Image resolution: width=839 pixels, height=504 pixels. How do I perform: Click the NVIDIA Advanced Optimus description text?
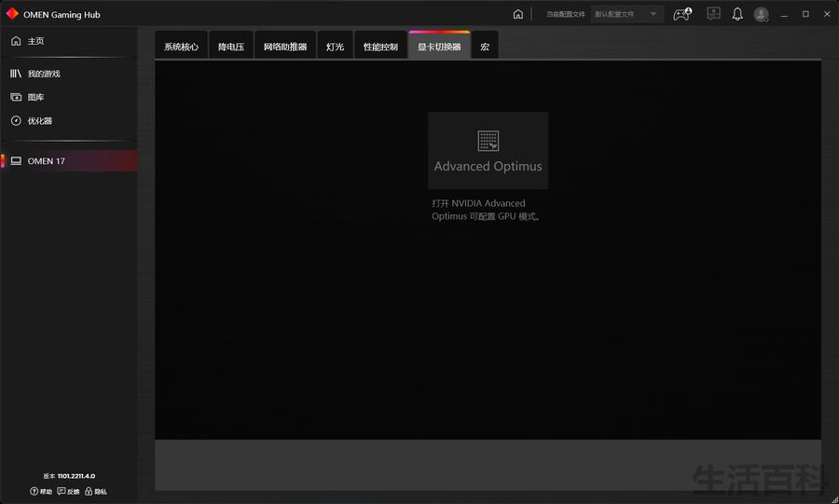point(487,210)
